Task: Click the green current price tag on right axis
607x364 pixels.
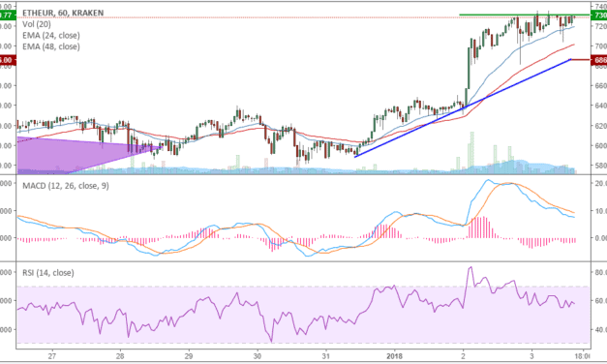Action: click(599, 15)
